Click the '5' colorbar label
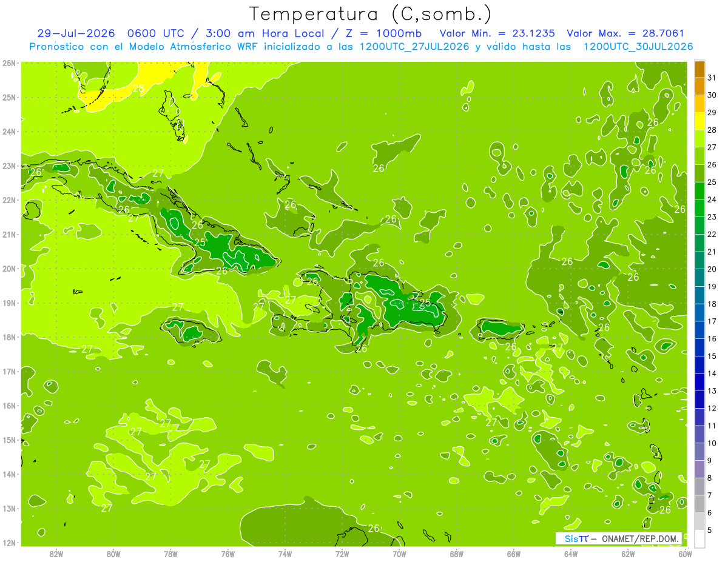 click(x=710, y=529)
